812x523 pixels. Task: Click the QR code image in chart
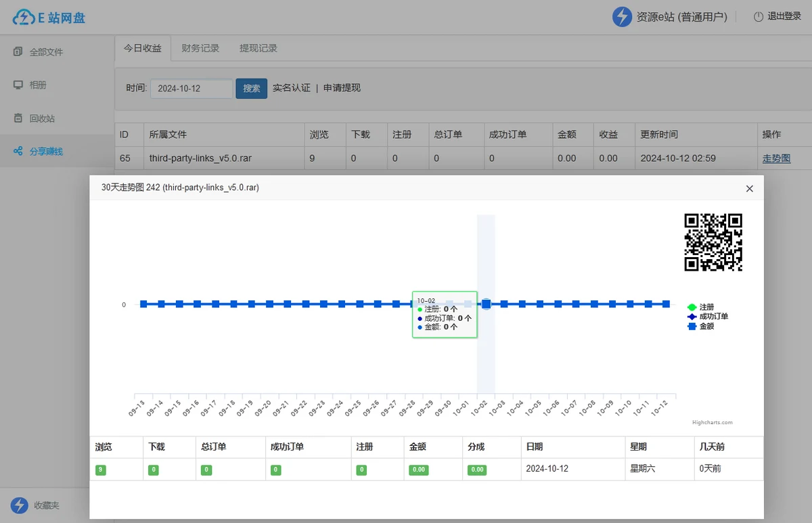(x=713, y=242)
